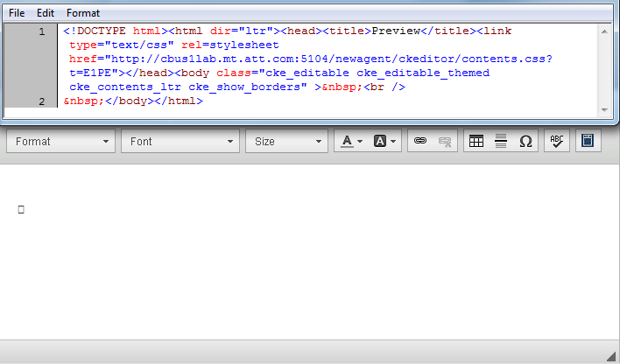Click the closing </body></html> text
This screenshot has width=620, height=364.
click(x=154, y=101)
